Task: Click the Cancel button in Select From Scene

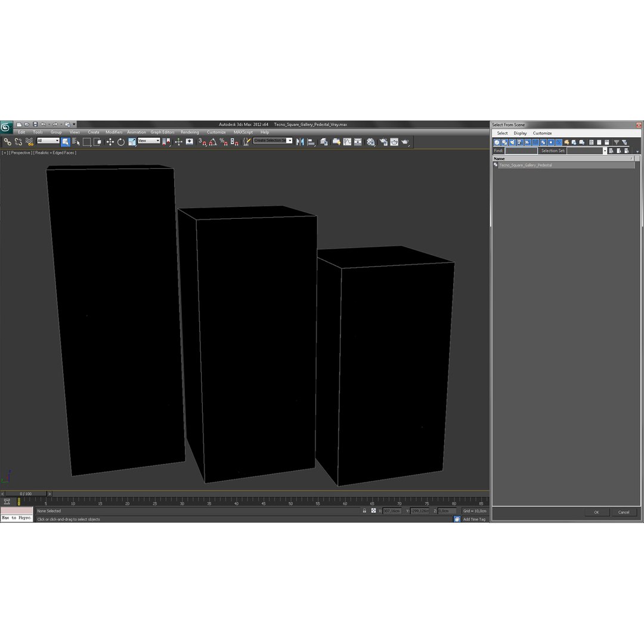Action: [624, 512]
